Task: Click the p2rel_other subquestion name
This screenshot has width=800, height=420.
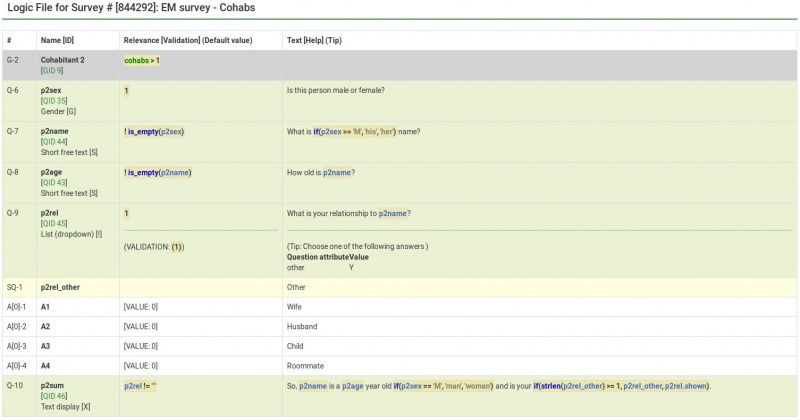Action: click(66, 287)
